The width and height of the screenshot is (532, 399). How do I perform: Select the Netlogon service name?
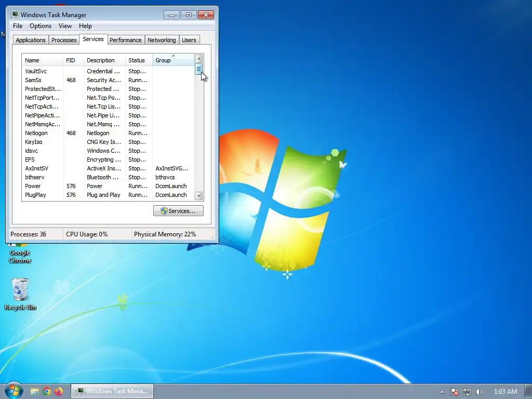(x=36, y=133)
